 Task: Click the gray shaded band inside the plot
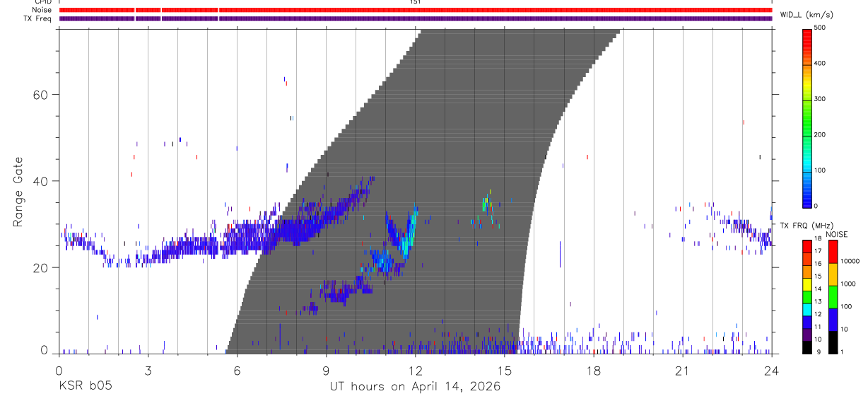click(x=423, y=191)
